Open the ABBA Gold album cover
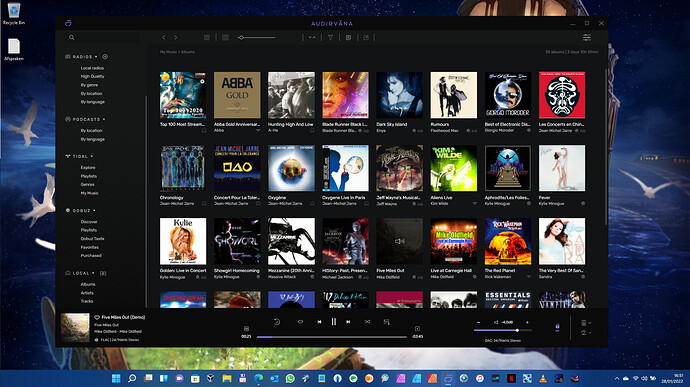 click(x=237, y=95)
